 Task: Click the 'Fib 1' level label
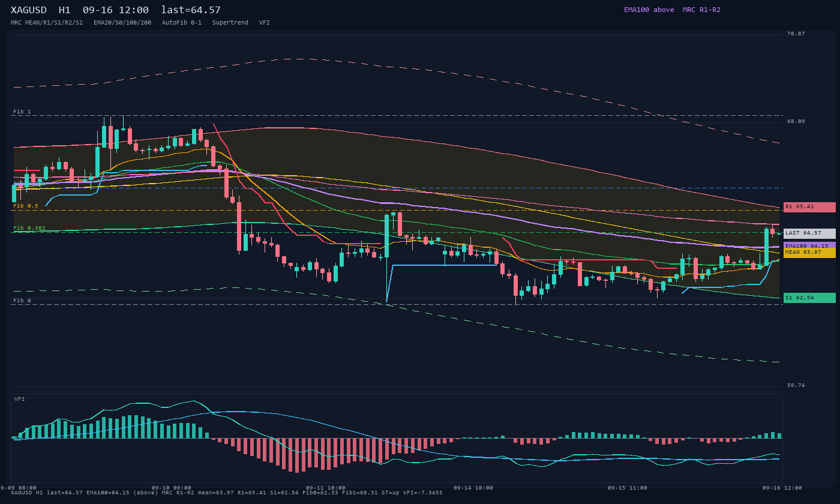(22, 112)
